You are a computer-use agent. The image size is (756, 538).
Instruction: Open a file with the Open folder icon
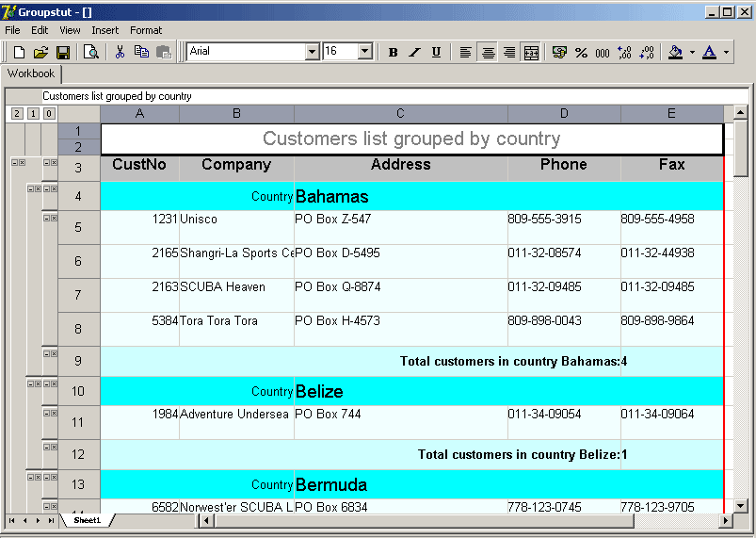40,53
